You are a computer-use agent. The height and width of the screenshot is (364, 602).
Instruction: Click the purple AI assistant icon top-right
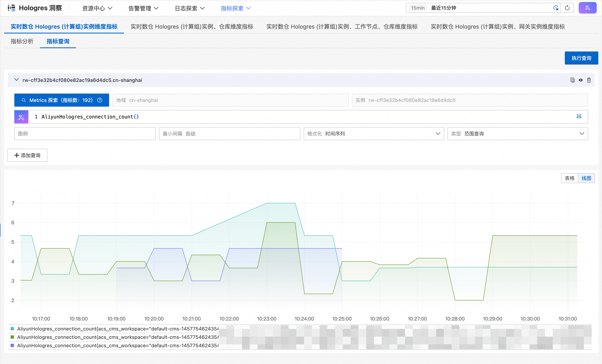(x=587, y=8)
